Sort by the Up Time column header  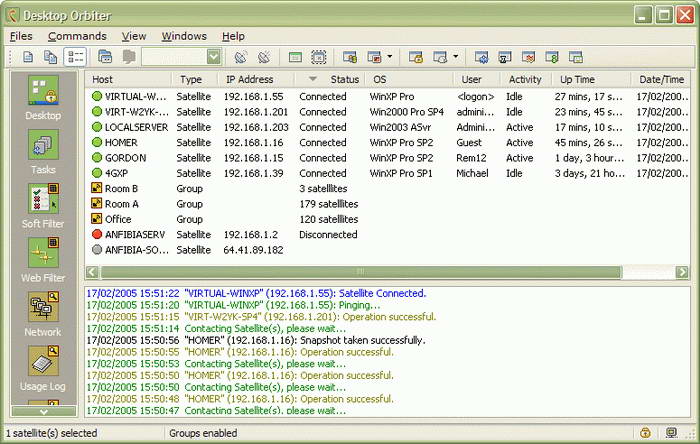[x=591, y=79]
